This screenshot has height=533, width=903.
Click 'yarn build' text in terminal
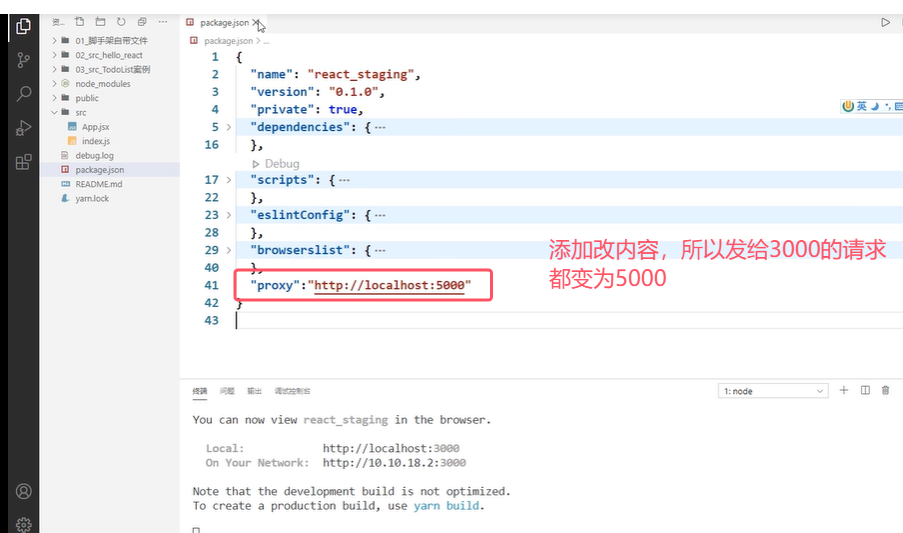tap(446, 506)
